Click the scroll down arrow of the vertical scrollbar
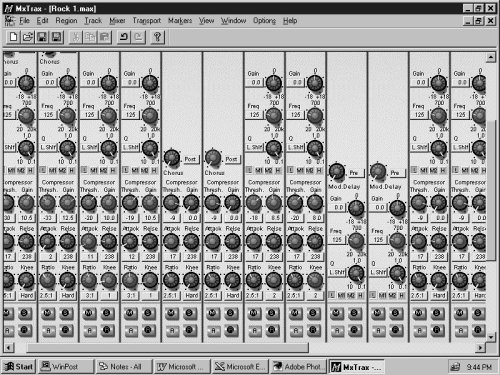 pos(490,337)
